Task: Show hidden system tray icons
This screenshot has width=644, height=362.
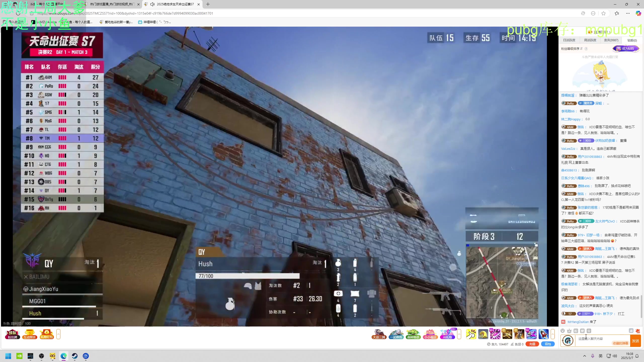Action: click(x=585, y=356)
